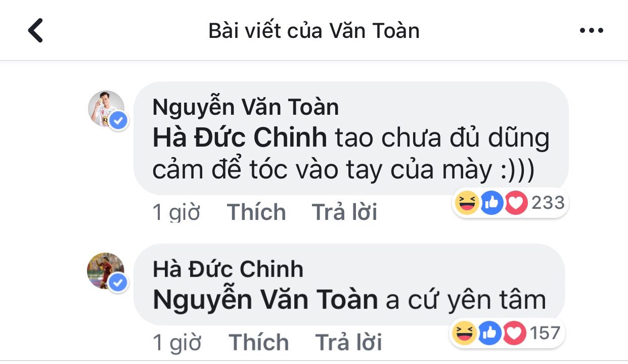Tap thumbs-up icon on the 157 reactions
Image resolution: width=628 pixels, height=364 pixels.
click(488, 333)
